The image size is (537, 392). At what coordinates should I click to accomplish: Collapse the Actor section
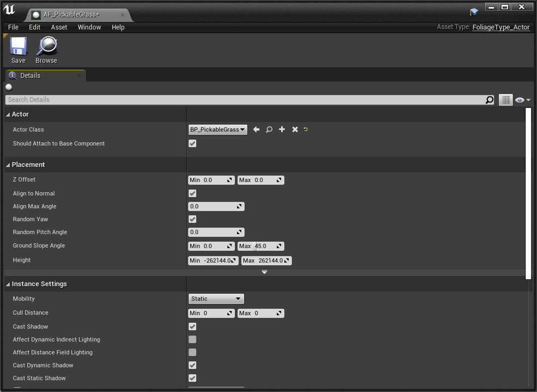click(x=8, y=115)
